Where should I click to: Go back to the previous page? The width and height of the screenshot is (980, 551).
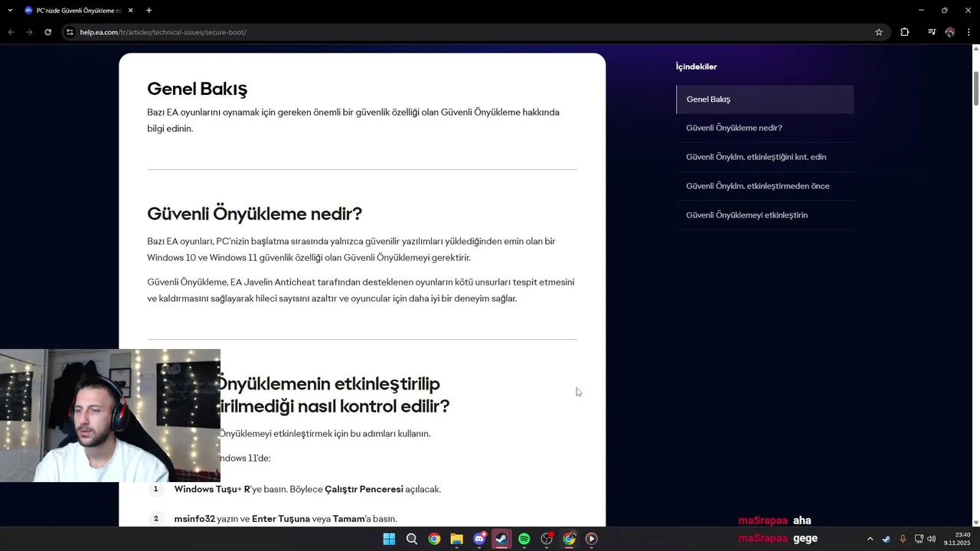click(11, 32)
